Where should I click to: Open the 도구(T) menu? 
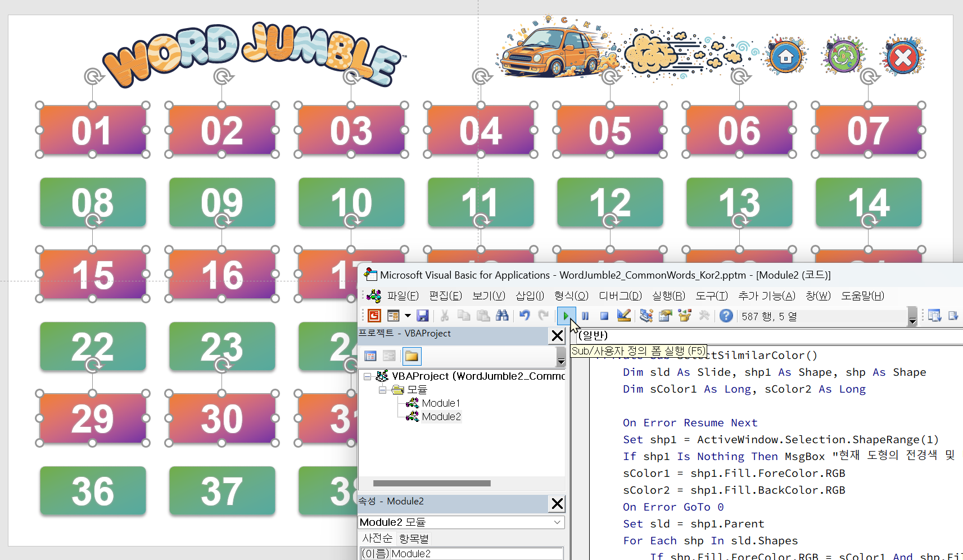click(x=712, y=295)
